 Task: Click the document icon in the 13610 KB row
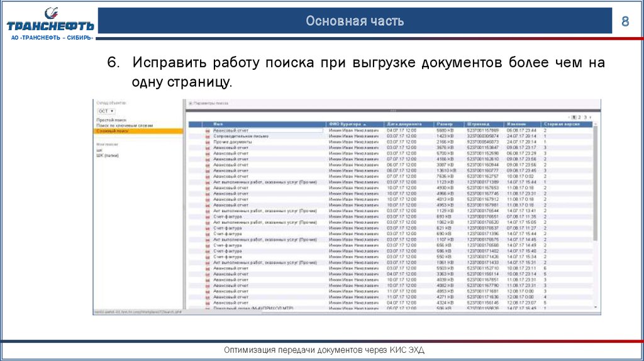(x=208, y=171)
